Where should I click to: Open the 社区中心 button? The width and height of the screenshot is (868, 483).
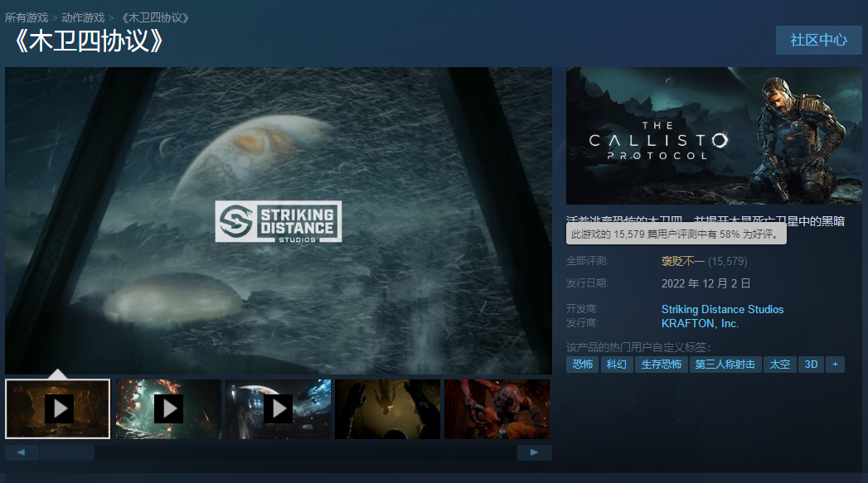point(819,40)
